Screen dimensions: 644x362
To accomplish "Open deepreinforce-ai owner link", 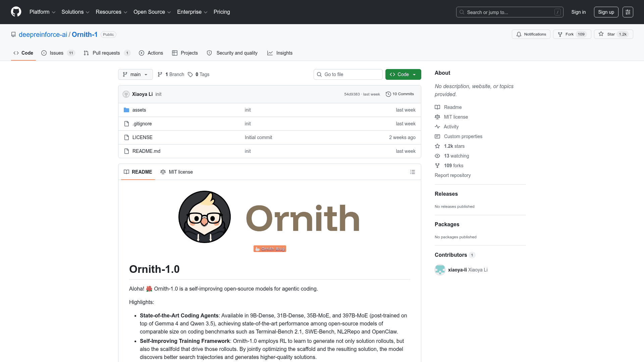I will click(x=43, y=35).
